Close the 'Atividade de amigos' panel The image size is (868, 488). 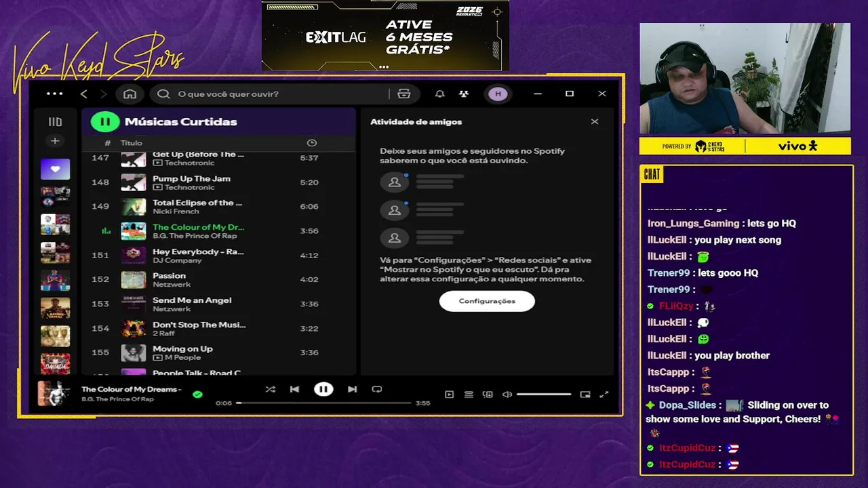(x=595, y=122)
